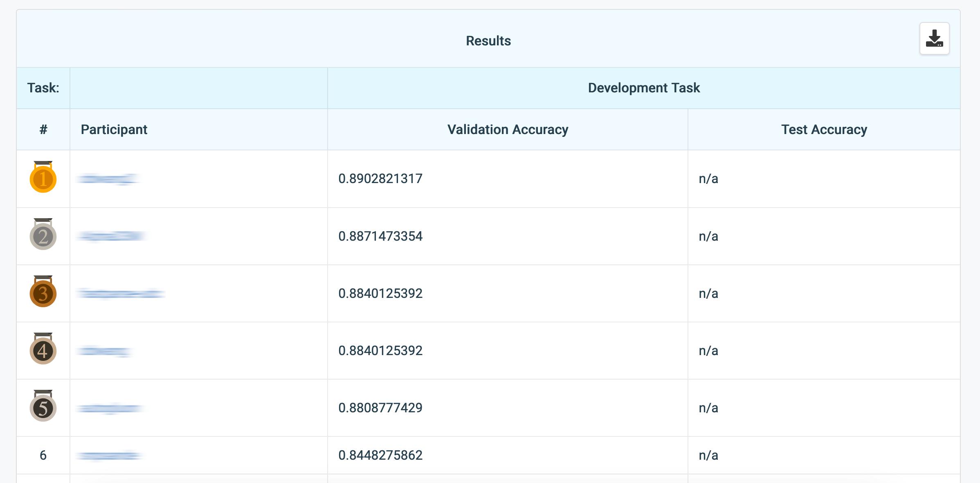This screenshot has width=980, height=483.
Task: Open the second-ranked participant's profile link
Action: [112, 236]
